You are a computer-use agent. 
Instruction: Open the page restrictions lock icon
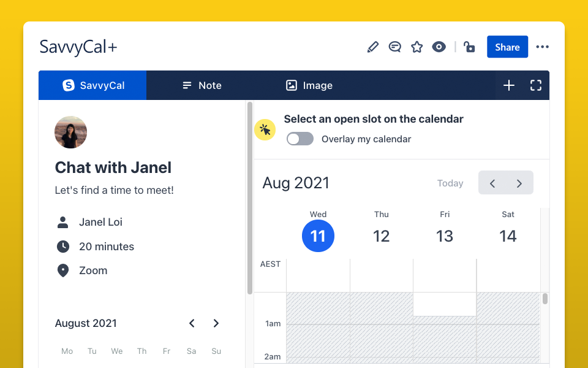[x=469, y=47]
